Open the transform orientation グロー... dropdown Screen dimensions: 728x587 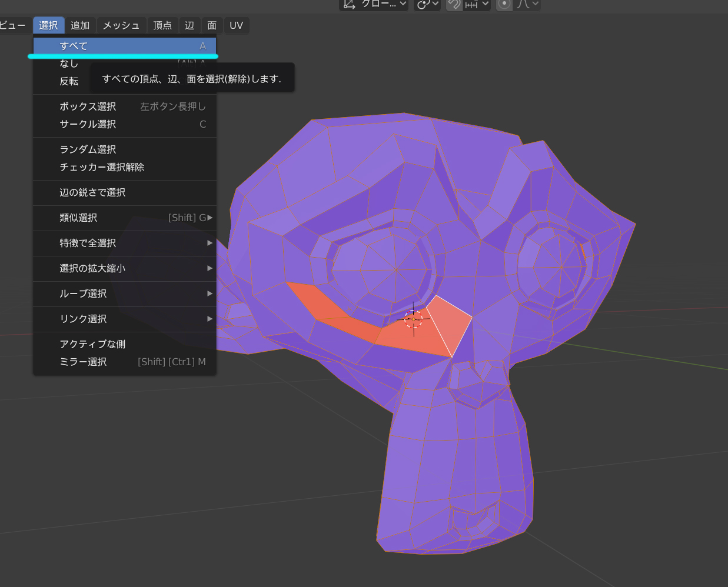point(374,5)
